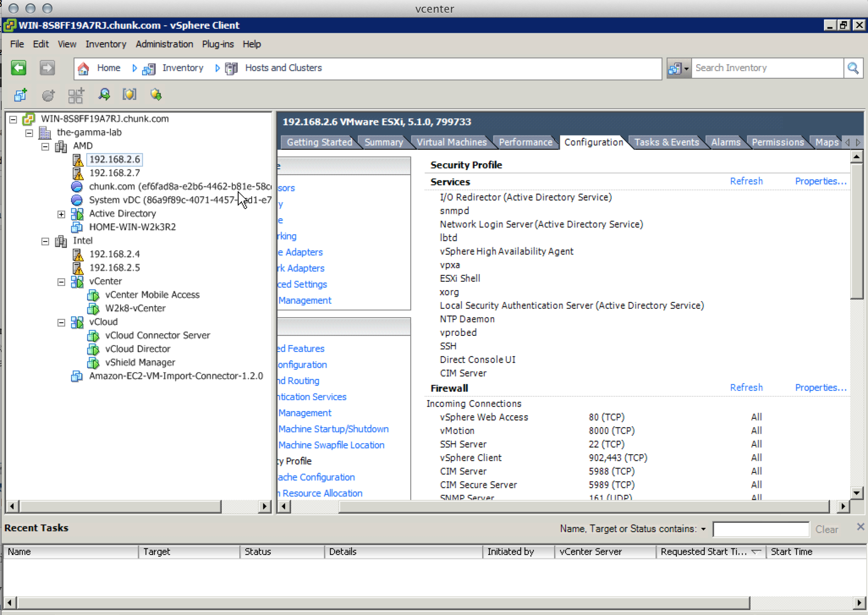Click the vCloud Director VM icon
868x615 pixels.
[93, 349]
